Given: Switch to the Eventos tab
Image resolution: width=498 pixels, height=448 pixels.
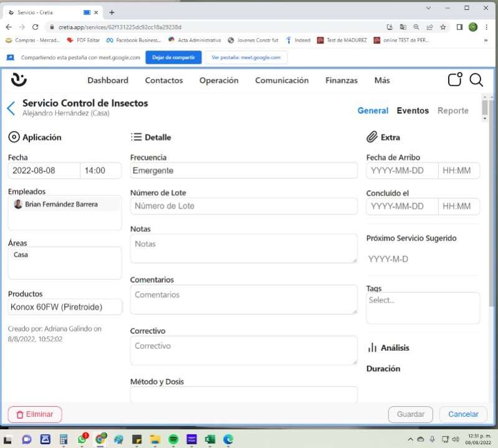Looking at the screenshot, I should 413,111.
